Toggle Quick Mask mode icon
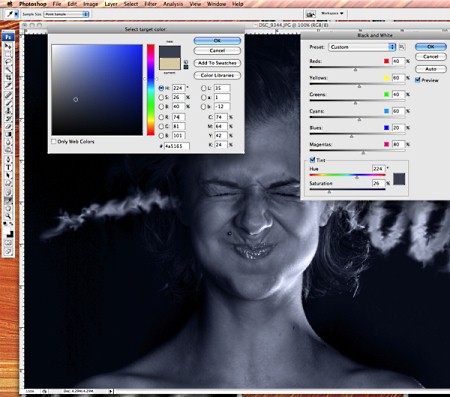 pyautogui.click(x=8, y=243)
